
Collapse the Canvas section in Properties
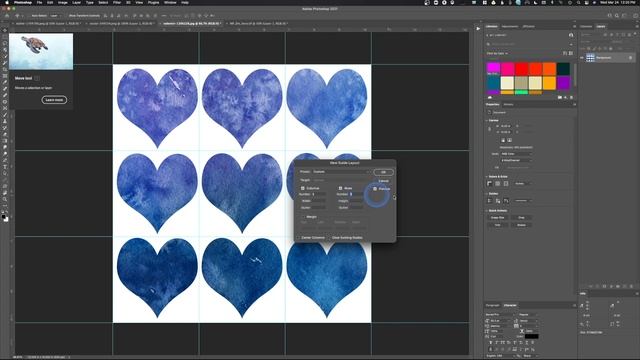tap(487, 120)
